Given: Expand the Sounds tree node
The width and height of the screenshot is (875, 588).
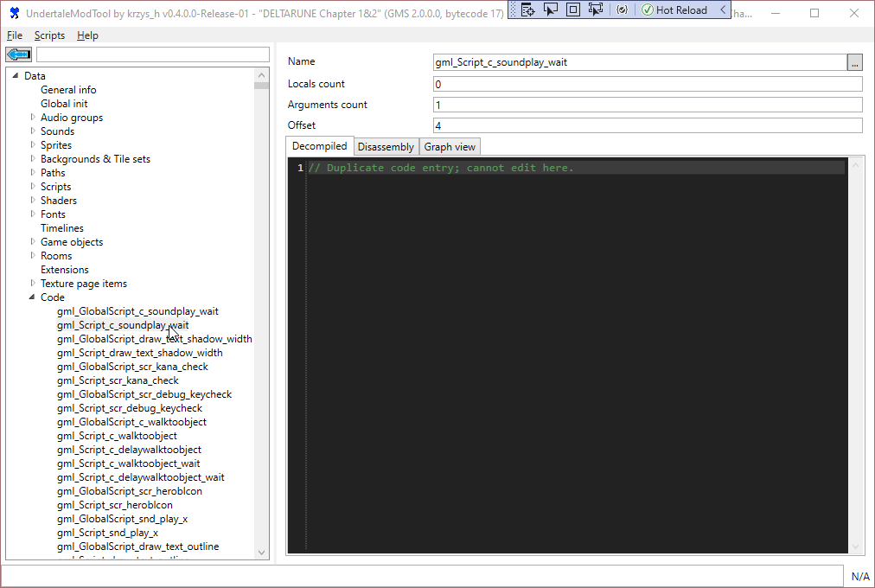Looking at the screenshot, I should [x=32, y=131].
